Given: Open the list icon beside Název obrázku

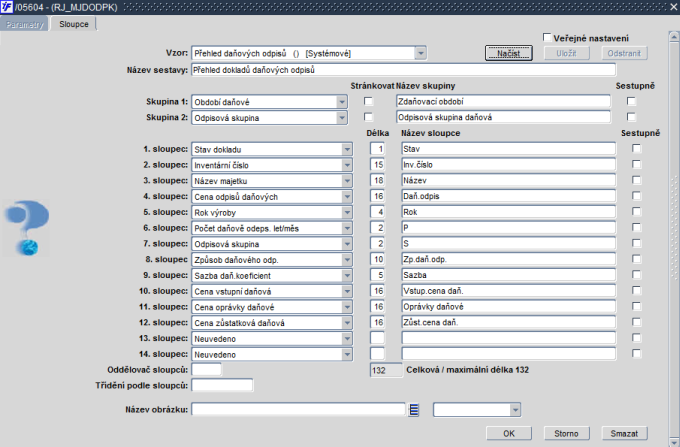Looking at the screenshot, I should [414, 410].
